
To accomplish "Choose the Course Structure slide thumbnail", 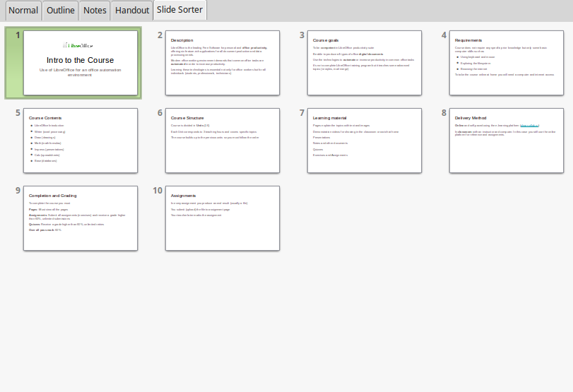I will click(223, 141).
